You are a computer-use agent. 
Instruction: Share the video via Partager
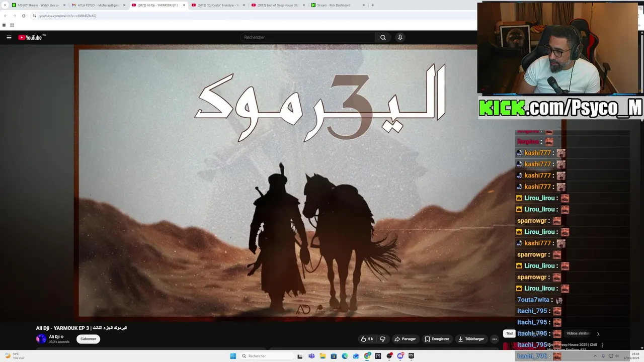[x=405, y=339]
